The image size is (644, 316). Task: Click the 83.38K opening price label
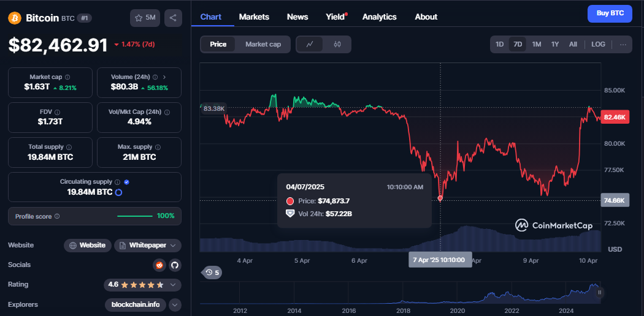[x=214, y=108]
